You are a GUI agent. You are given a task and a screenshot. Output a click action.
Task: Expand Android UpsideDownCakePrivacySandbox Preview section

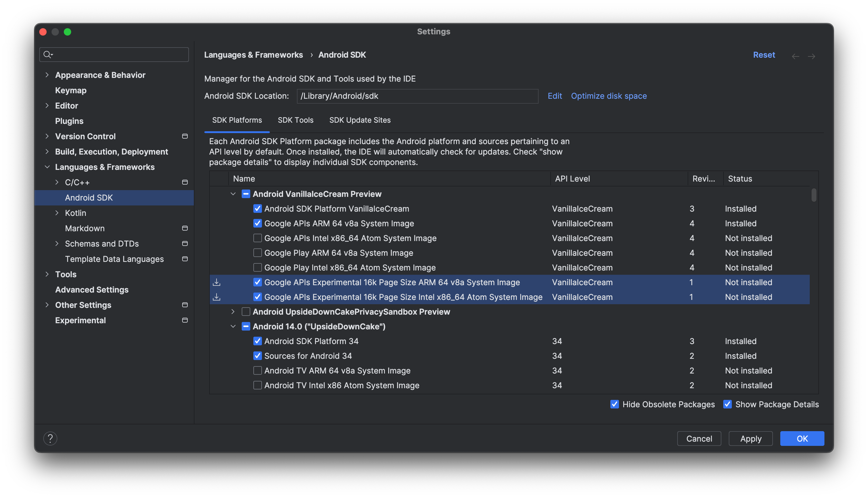coord(234,312)
